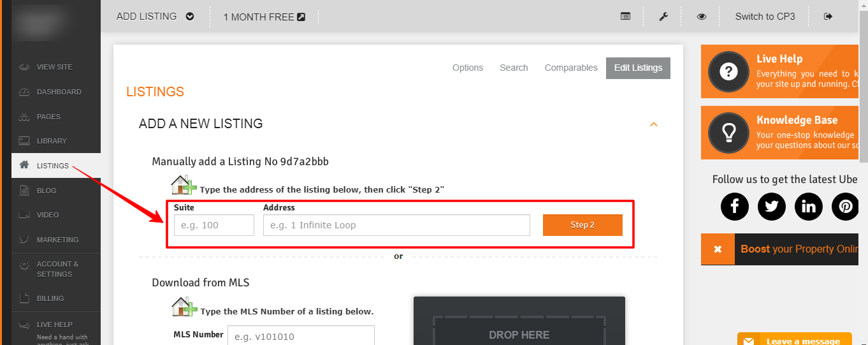Click the MLS Number input field
This screenshot has width=868, height=345.
(301, 335)
